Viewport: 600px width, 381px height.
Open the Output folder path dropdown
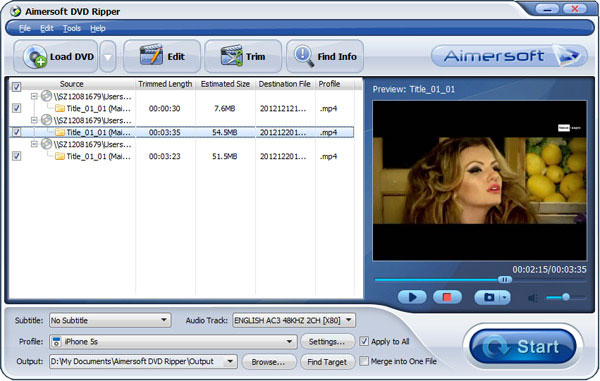click(x=143, y=361)
